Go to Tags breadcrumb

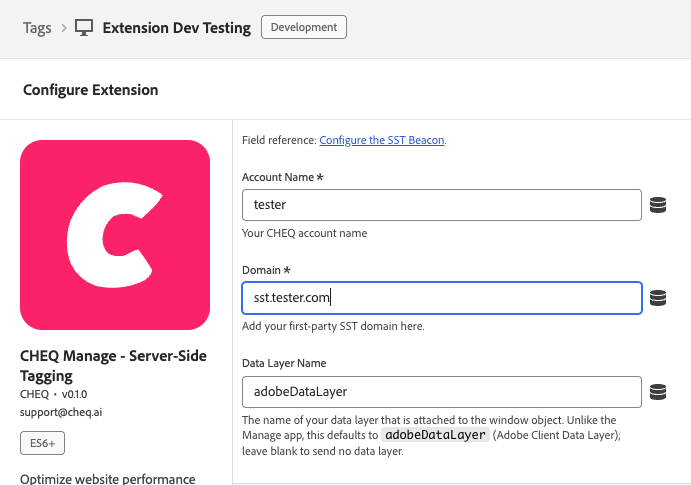click(37, 28)
